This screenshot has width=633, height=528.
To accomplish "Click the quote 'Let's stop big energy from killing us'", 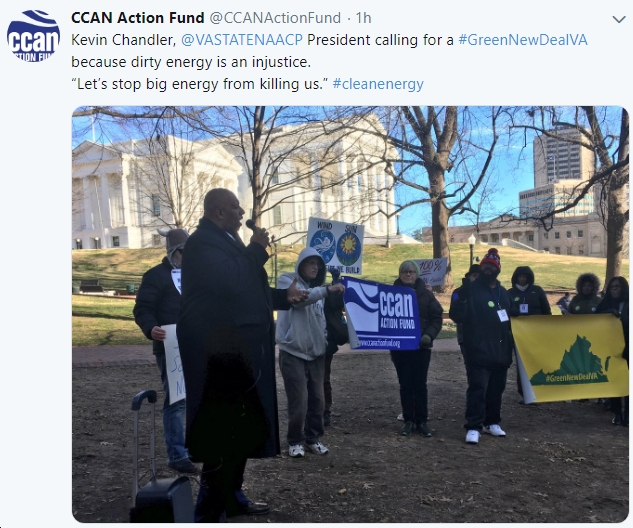I will point(199,84).
